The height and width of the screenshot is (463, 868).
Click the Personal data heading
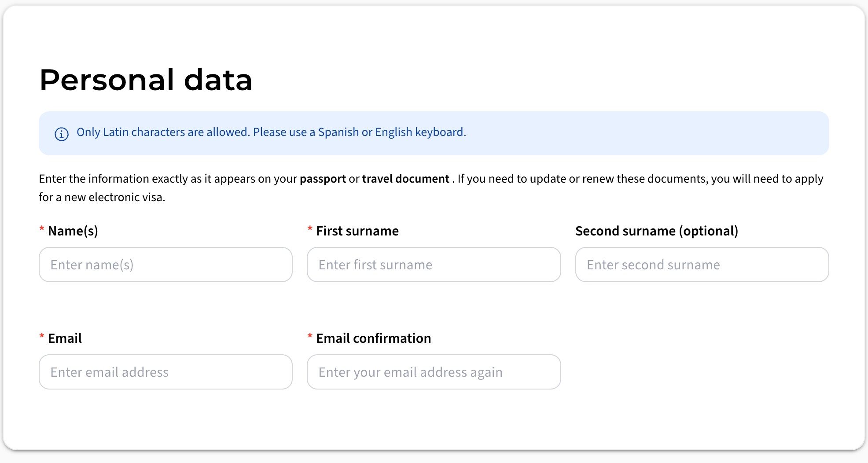[x=146, y=80]
